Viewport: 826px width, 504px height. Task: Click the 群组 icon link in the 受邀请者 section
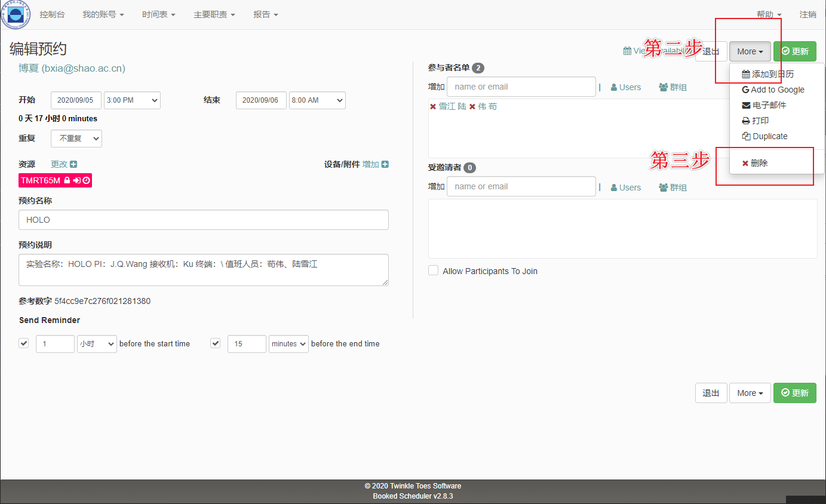pos(673,188)
